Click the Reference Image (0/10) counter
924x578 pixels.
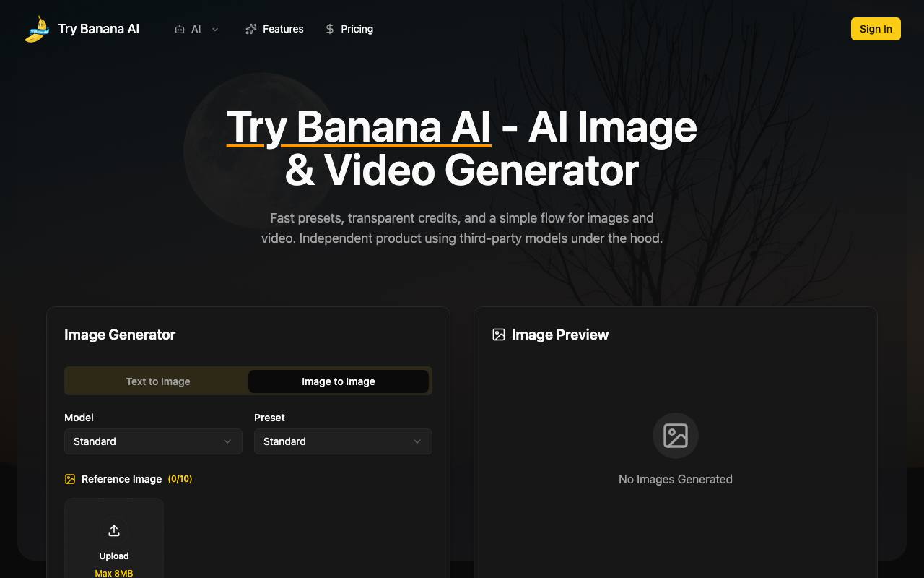point(180,479)
